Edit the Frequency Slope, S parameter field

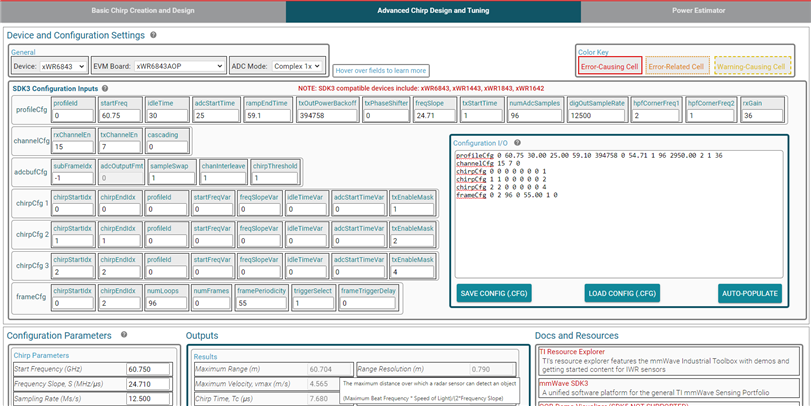[148, 384]
